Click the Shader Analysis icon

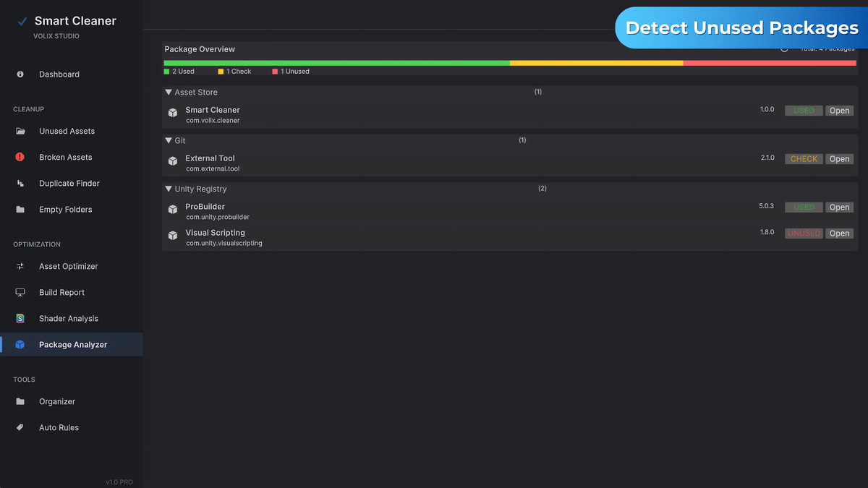click(22, 318)
